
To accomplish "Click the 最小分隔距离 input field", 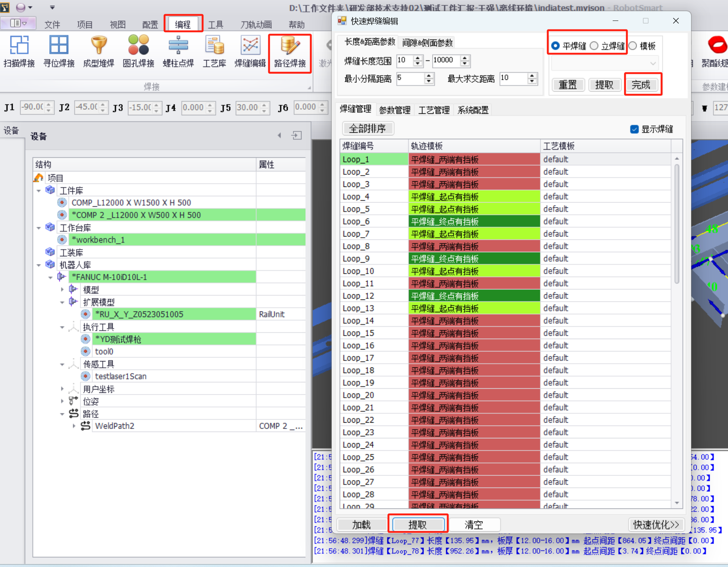I will 410,78.
